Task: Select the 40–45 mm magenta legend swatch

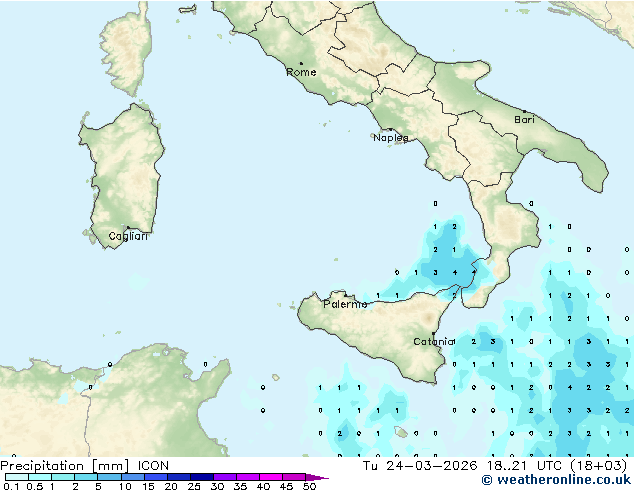Action: point(271,477)
